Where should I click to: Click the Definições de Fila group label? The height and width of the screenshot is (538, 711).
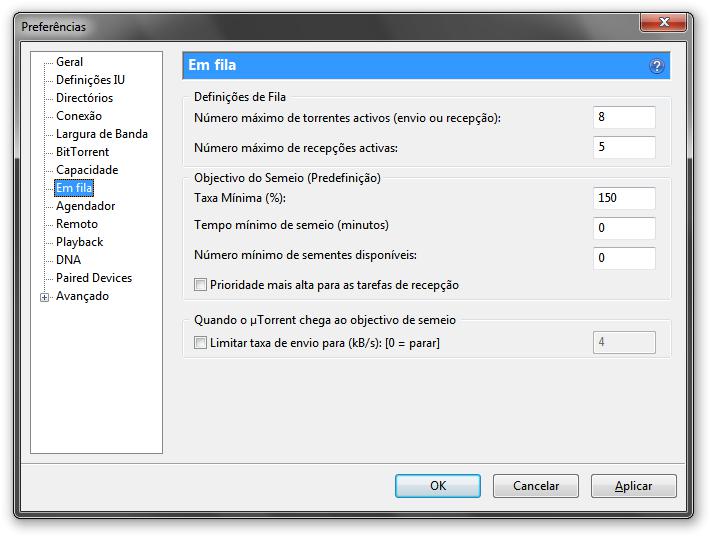point(240,97)
